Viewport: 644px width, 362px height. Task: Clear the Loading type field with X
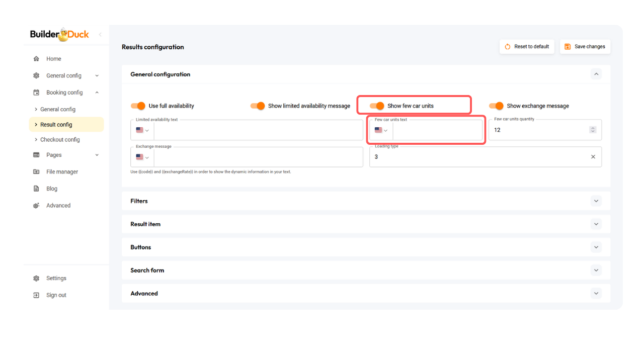tap(593, 157)
